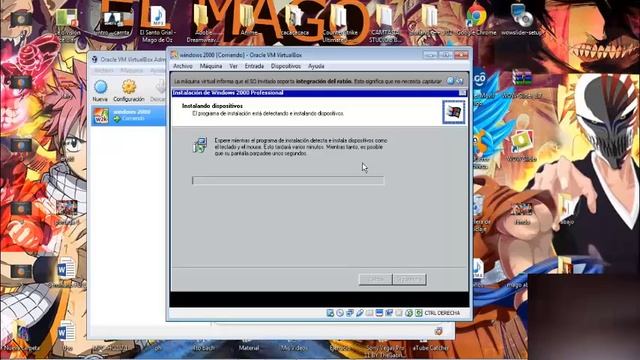
Task: Select the cacacaca folder on desktop
Action: pos(295,20)
